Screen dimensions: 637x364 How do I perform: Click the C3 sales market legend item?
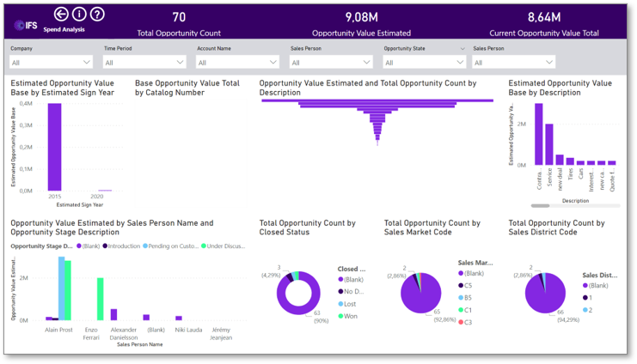[465, 322]
